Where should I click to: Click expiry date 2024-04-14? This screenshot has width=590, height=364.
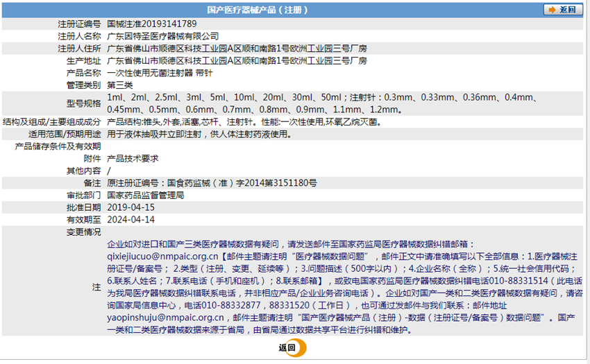(x=130, y=220)
